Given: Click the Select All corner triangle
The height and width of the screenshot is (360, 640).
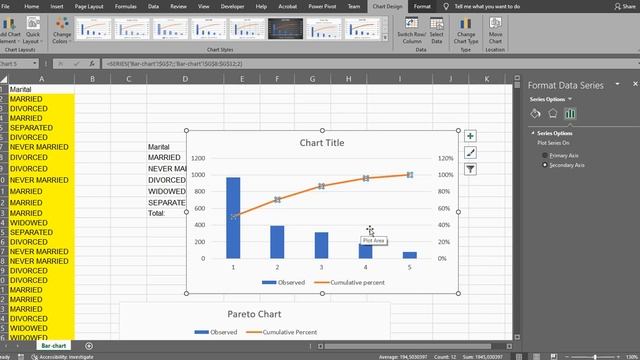Looking at the screenshot, I should coord(4,79).
